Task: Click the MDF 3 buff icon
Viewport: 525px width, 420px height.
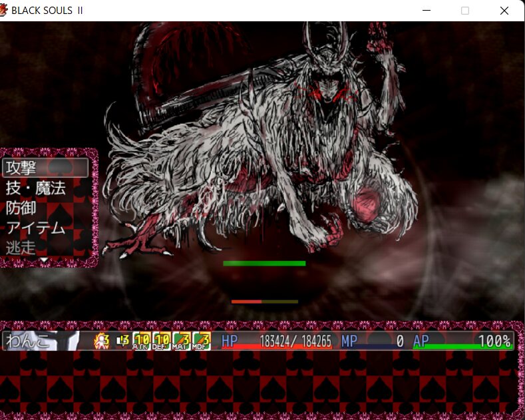Action: coord(201,341)
